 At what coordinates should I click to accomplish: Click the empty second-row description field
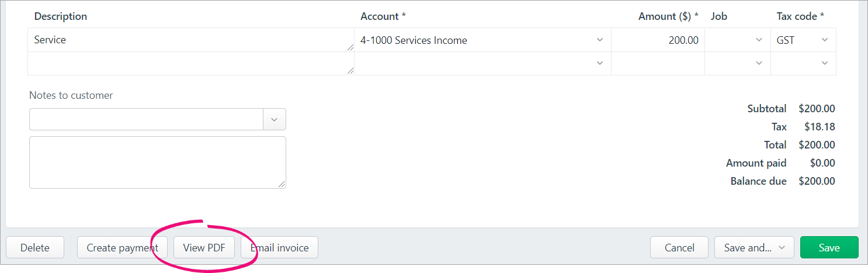tap(190, 63)
